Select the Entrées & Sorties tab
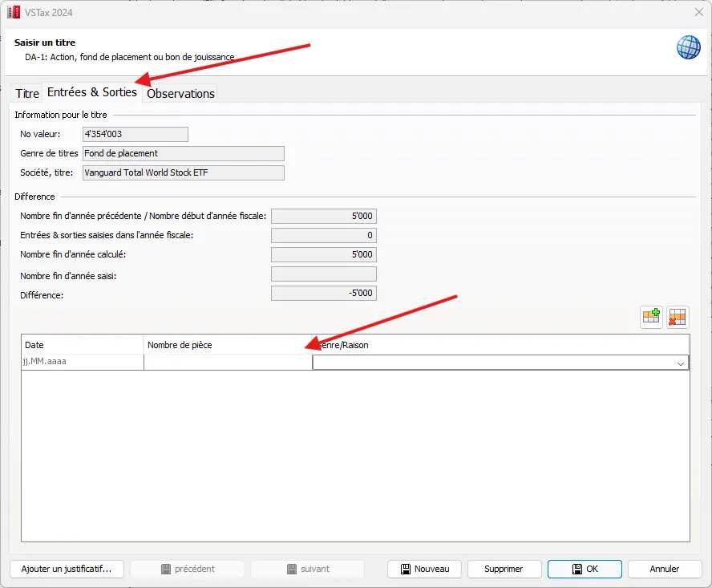This screenshot has width=712, height=588. [91, 92]
